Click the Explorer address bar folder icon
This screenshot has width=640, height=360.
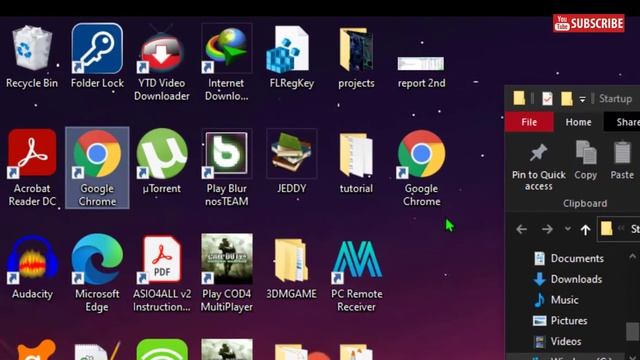(x=607, y=229)
